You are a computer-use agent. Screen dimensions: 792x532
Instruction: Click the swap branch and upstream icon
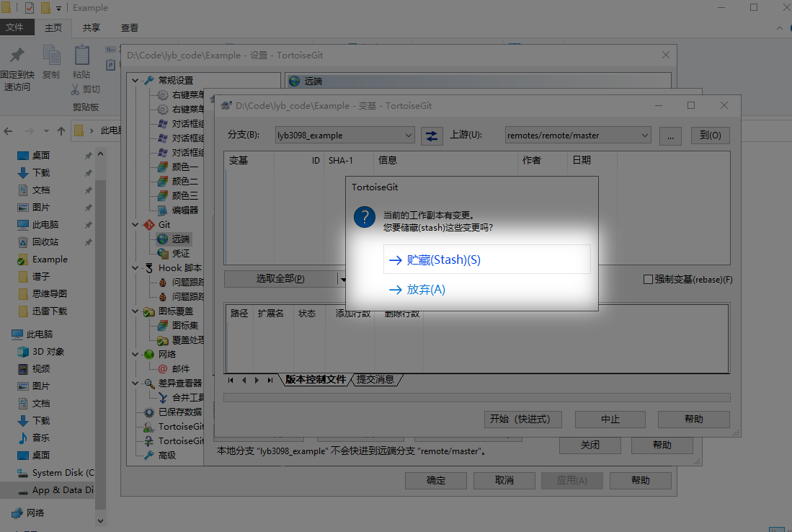(432, 136)
